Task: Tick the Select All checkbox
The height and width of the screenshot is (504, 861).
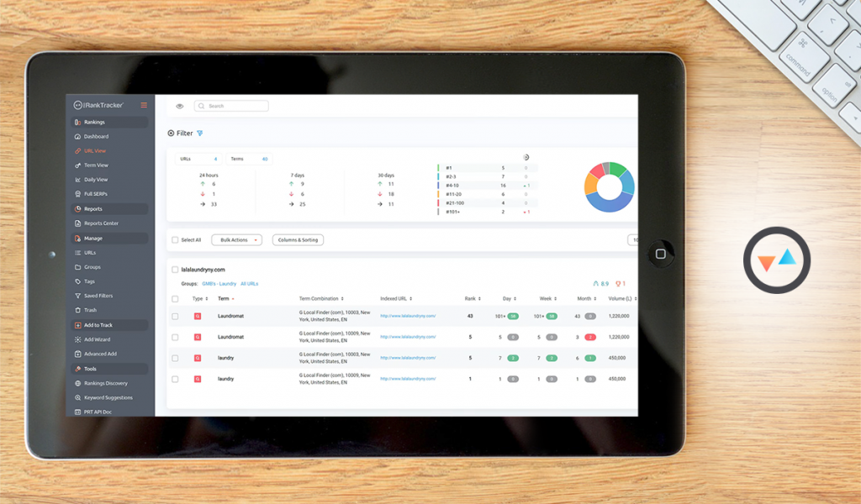Action: coord(175,240)
